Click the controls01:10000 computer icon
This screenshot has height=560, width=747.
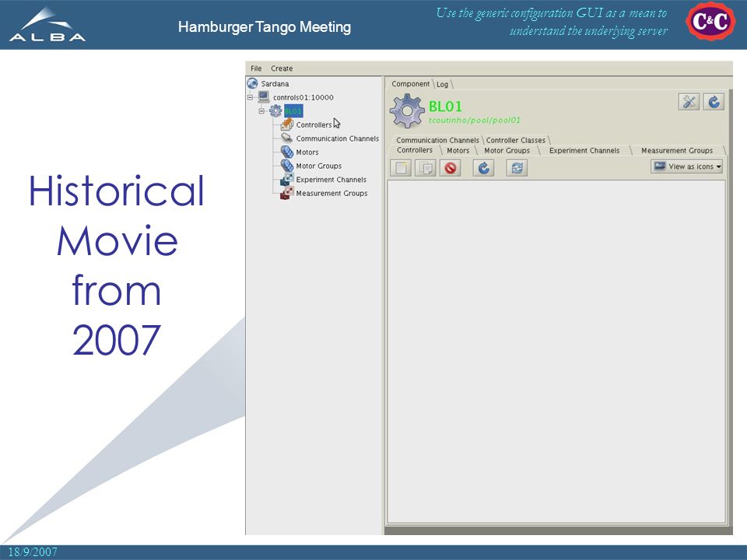pos(264,97)
